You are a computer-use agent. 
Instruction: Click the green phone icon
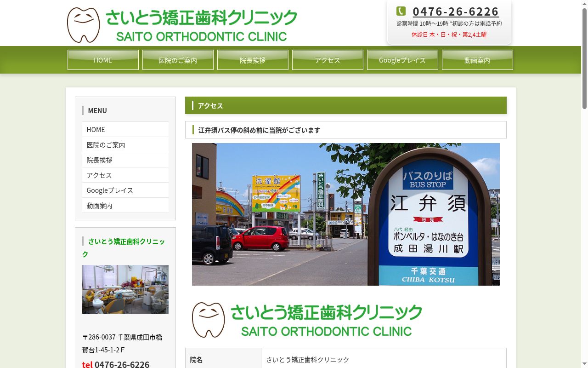point(401,11)
